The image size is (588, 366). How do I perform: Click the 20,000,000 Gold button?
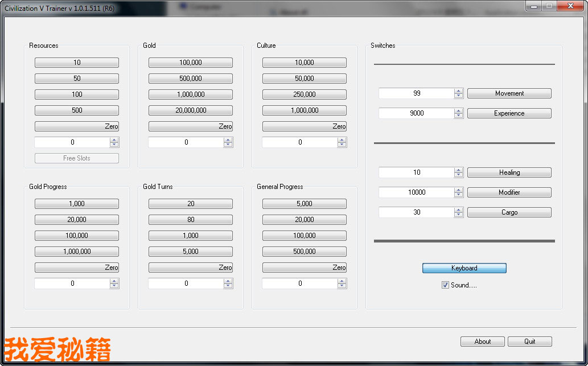coord(190,110)
